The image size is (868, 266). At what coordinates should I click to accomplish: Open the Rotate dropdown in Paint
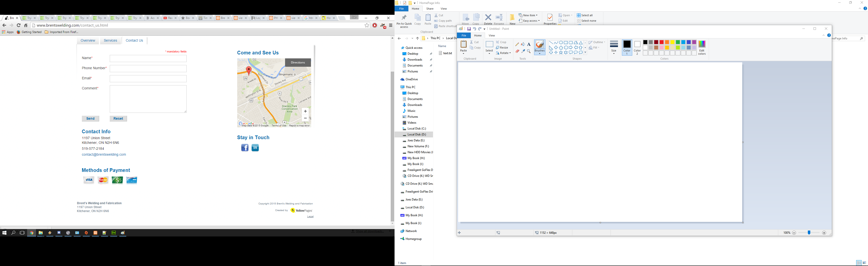coord(503,53)
